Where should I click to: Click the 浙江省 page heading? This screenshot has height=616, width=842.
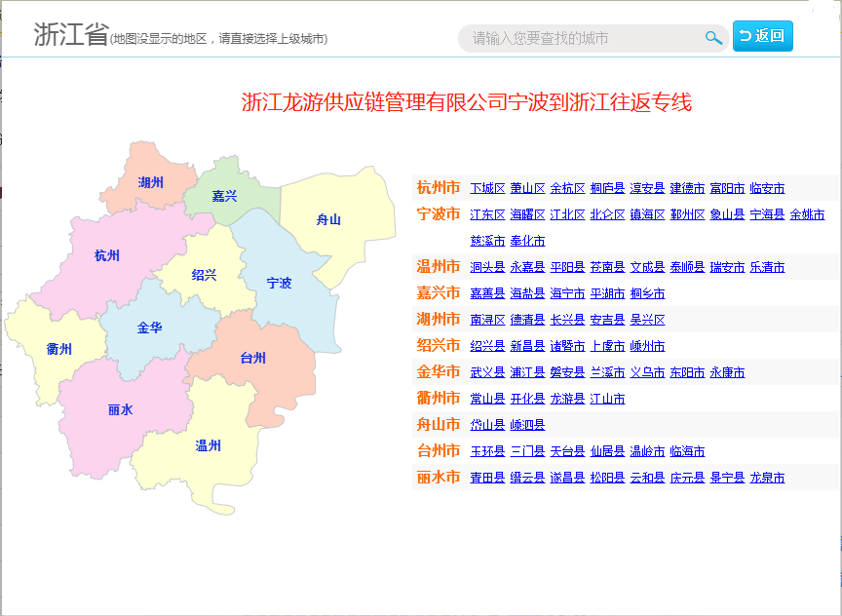[x=71, y=34]
